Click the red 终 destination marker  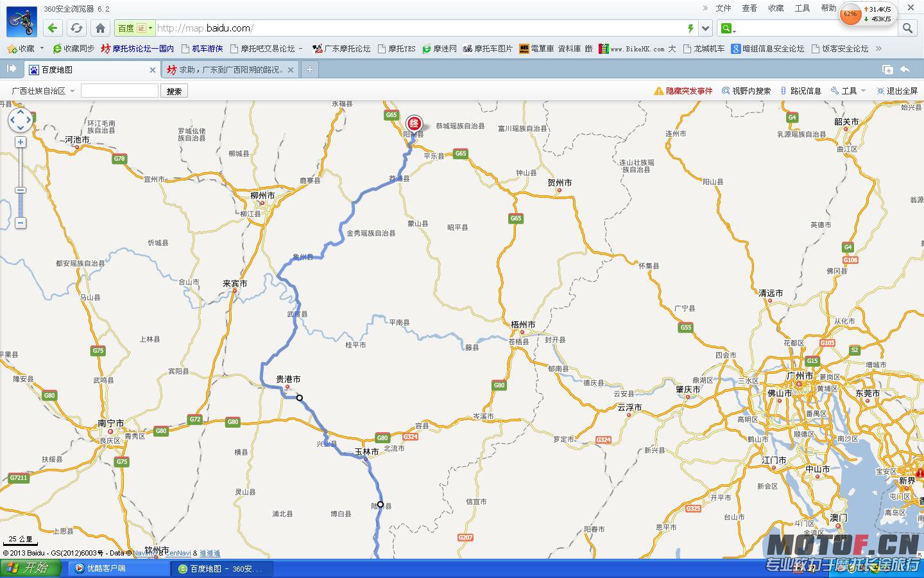pyautogui.click(x=415, y=124)
